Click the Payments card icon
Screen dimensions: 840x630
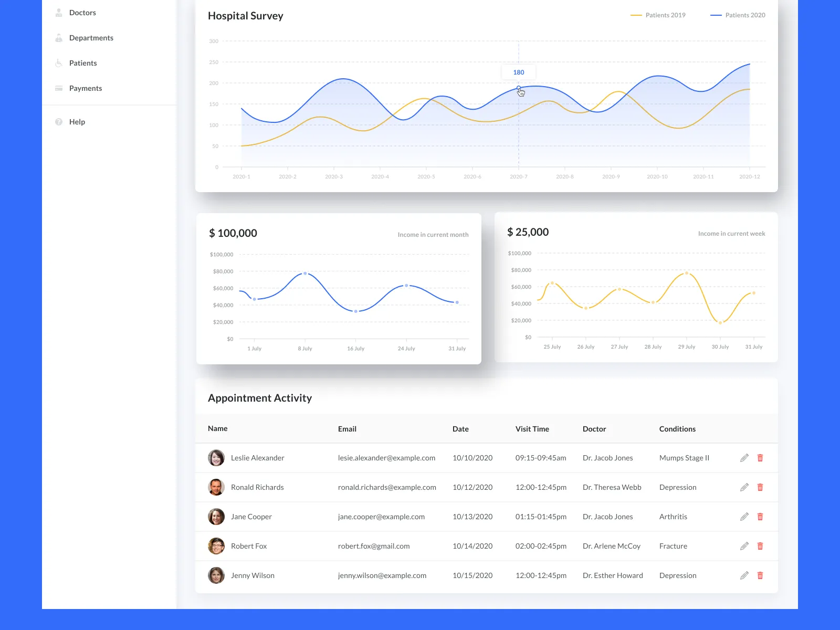point(59,88)
